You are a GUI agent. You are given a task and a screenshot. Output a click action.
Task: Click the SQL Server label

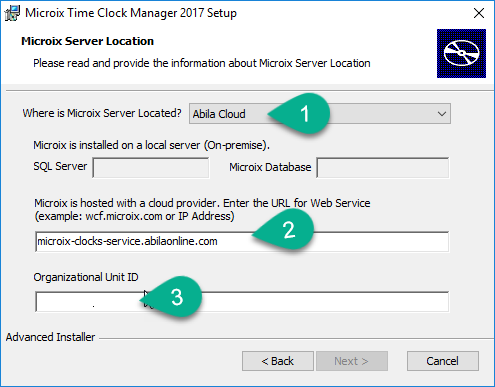(x=60, y=166)
